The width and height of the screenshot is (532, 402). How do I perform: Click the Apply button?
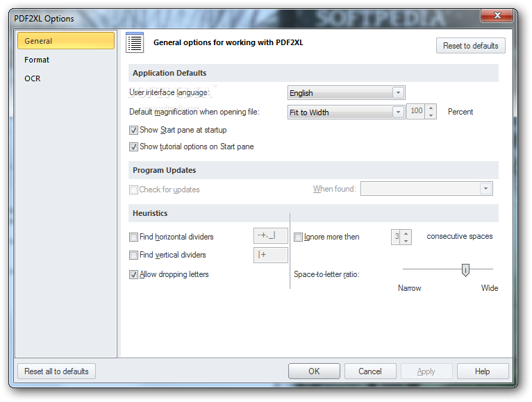[426, 371]
